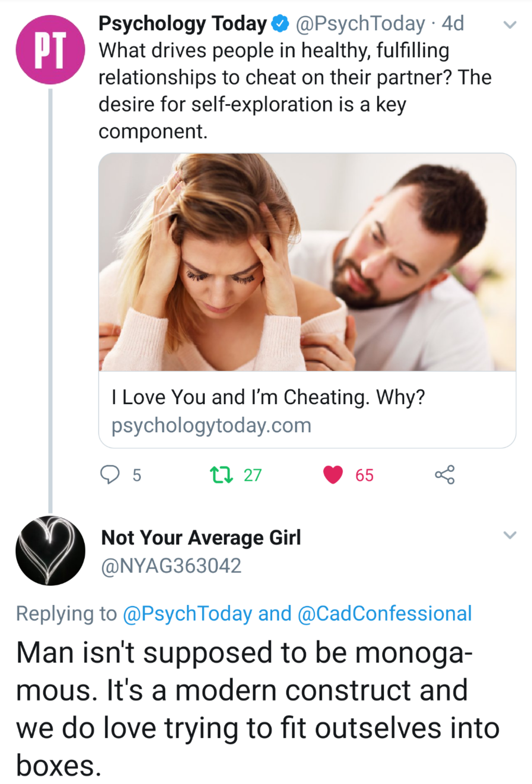
Task: Click the @NYAG363042 handle
Action: (x=171, y=566)
